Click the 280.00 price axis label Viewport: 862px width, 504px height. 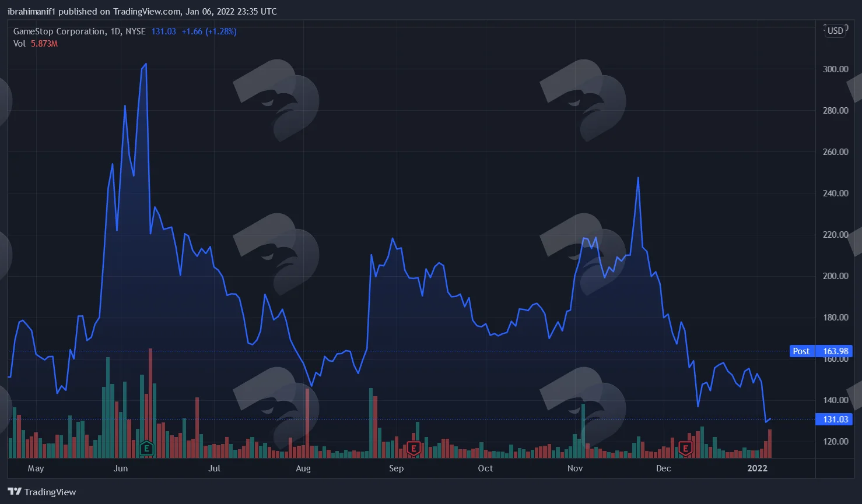(835, 110)
